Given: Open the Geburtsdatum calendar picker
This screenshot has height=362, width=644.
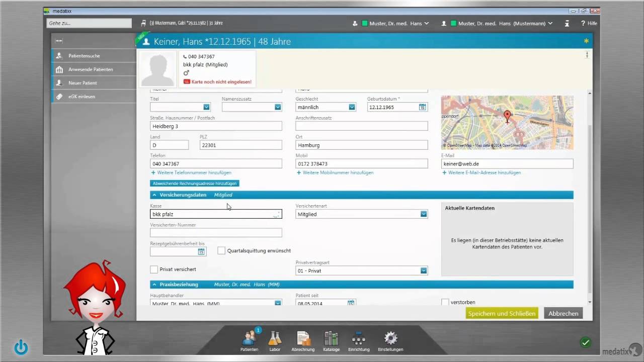Looking at the screenshot, I should pyautogui.click(x=423, y=107).
